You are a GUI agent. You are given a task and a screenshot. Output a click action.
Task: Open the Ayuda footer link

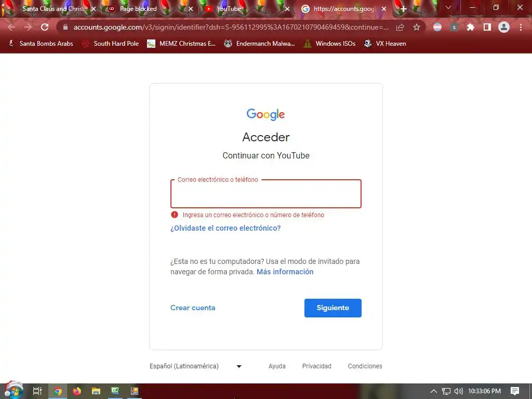[x=277, y=366]
